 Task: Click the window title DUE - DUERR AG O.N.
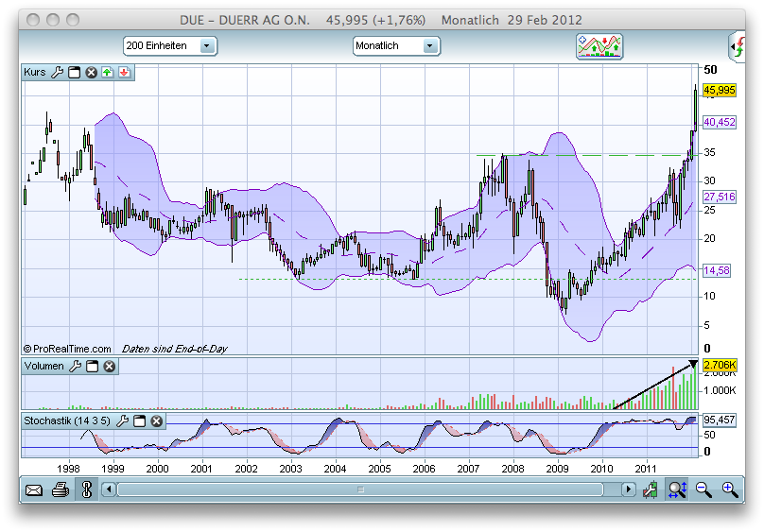pyautogui.click(x=245, y=20)
